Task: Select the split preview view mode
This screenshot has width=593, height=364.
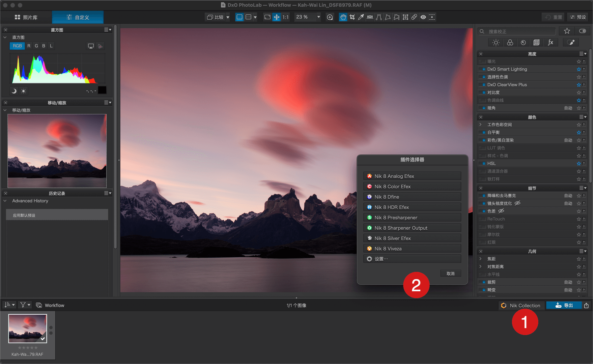Action: click(248, 17)
